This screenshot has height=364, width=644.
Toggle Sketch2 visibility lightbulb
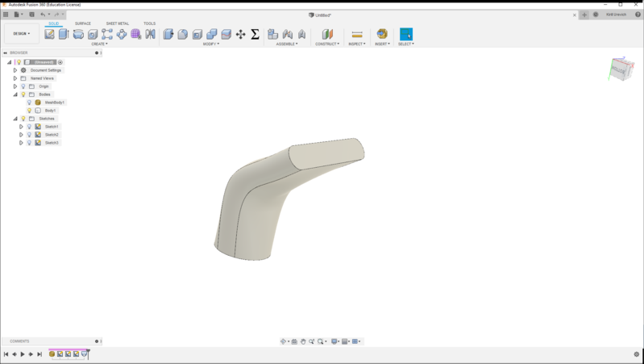tap(30, 135)
